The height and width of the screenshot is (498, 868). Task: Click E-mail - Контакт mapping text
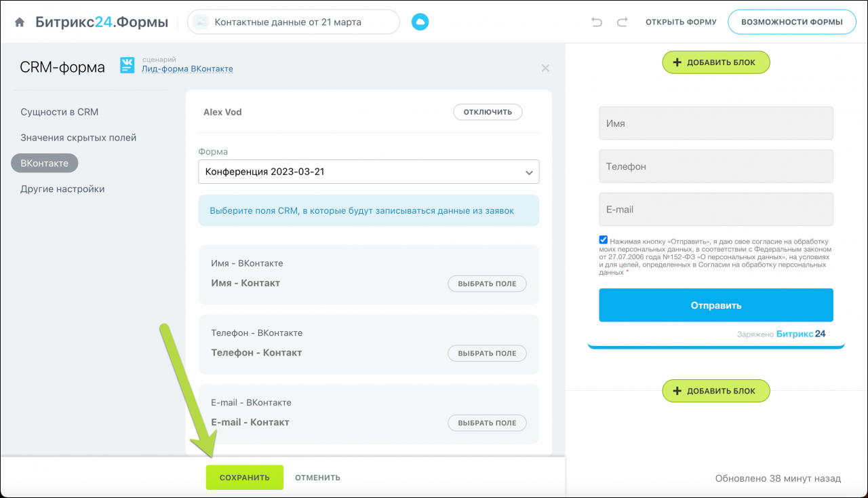[250, 422]
